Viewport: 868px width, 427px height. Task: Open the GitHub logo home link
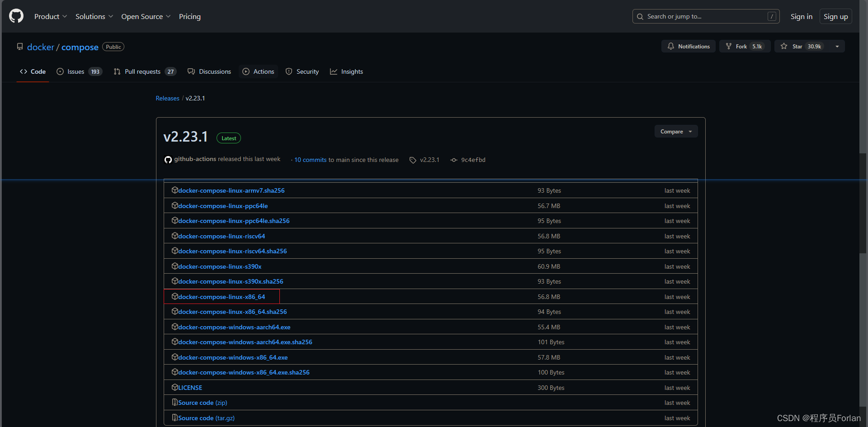click(16, 16)
